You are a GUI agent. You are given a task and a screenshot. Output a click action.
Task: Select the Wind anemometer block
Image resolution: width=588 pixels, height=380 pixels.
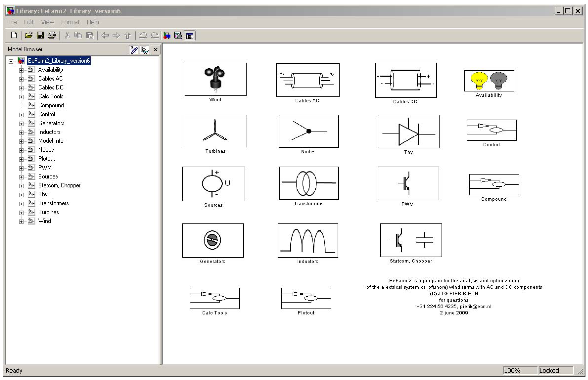tap(215, 79)
